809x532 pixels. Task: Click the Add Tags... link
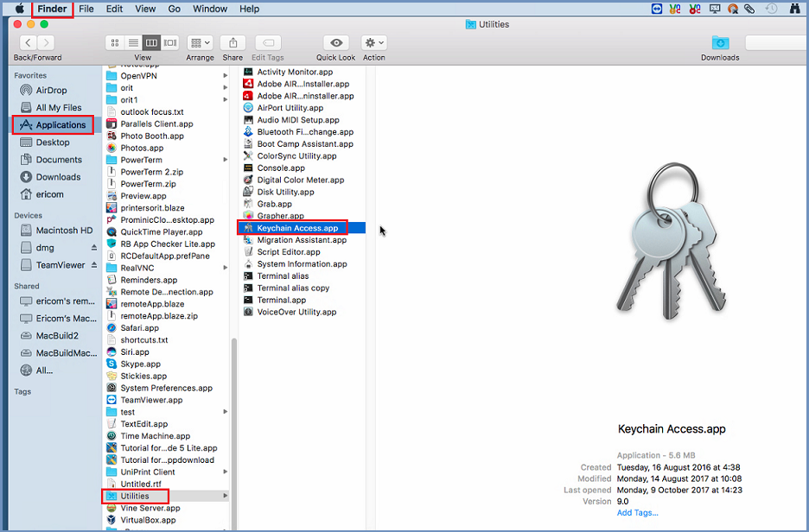638,512
